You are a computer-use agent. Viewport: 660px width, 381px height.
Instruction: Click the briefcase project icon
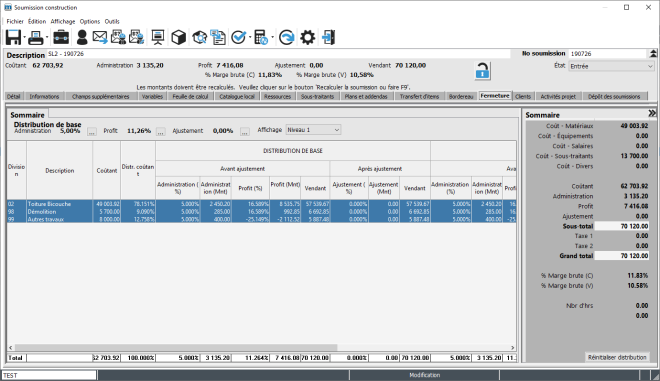click(x=61, y=37)
